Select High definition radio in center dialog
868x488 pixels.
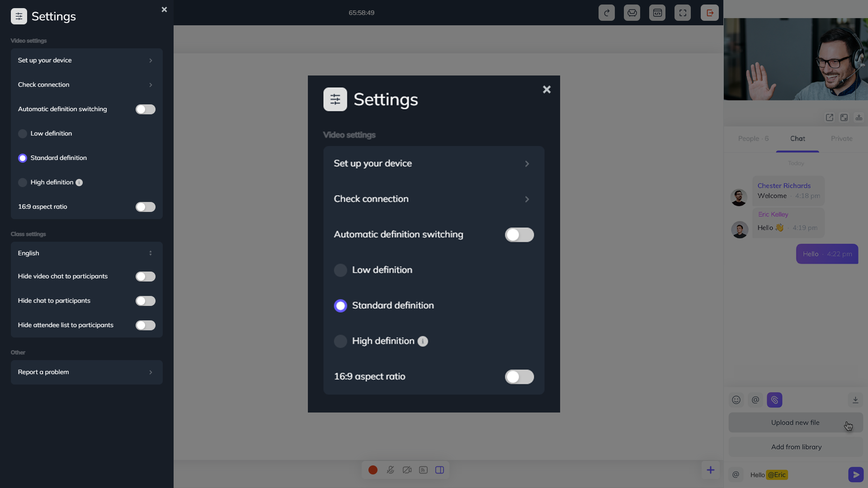(340, 341)
